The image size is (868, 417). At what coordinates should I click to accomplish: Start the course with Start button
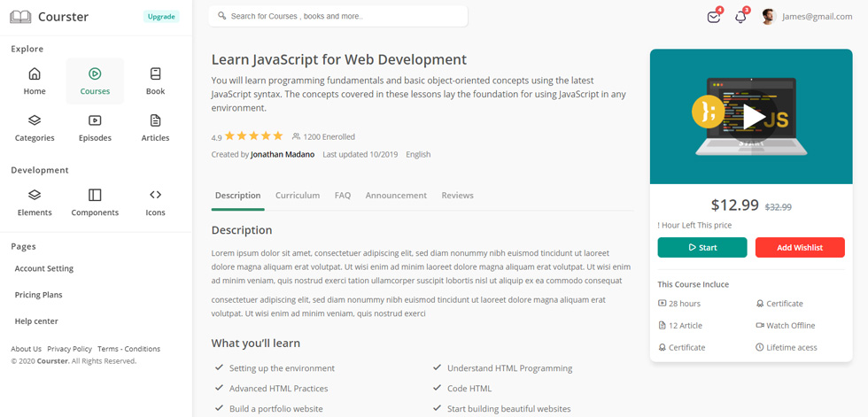click(702, 248)
